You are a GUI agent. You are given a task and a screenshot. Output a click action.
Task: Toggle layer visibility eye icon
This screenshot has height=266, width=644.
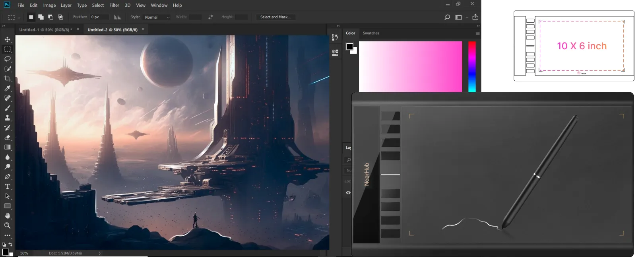pos(348,192)
